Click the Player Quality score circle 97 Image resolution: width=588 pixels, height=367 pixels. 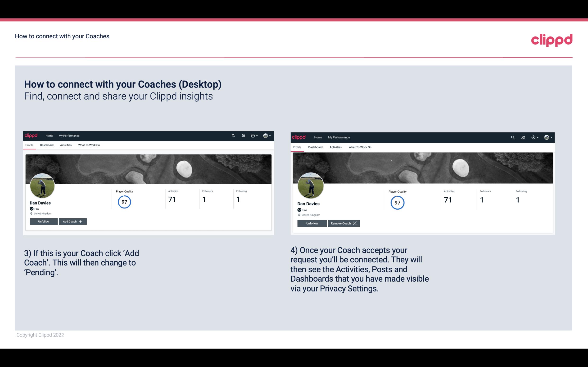[x=124, y=202]
